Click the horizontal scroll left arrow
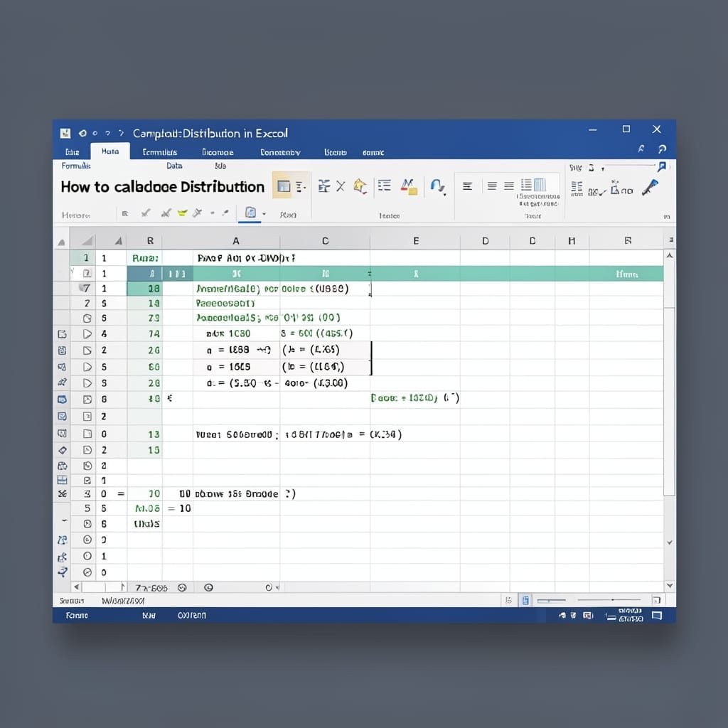 click(x=77, y=587)
